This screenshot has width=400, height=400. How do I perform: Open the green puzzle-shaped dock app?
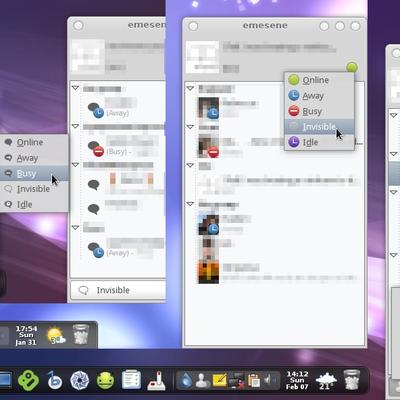click(x=28, y=380)
